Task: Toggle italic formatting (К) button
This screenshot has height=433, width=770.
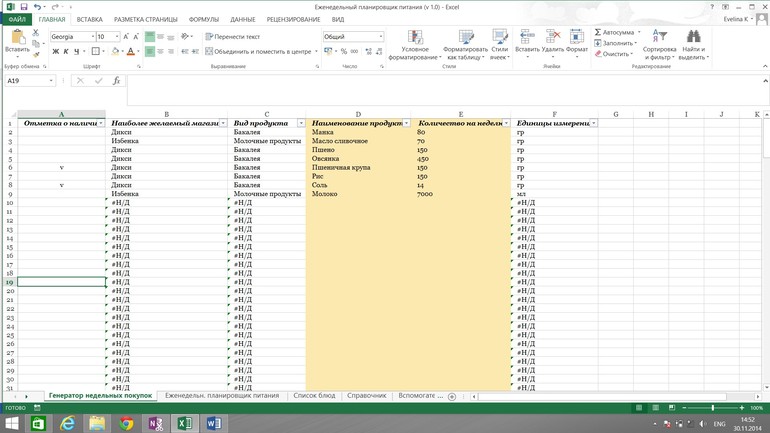Action: 66,52
